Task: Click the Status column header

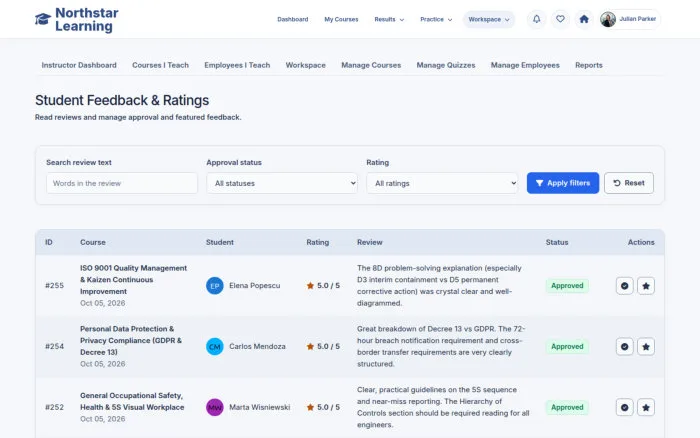Action: [x=557, y=242]
